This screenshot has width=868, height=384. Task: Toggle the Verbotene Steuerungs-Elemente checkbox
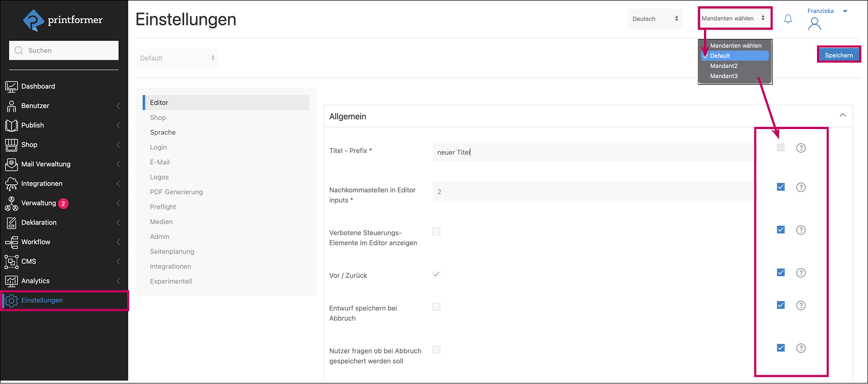coord(436,232)
